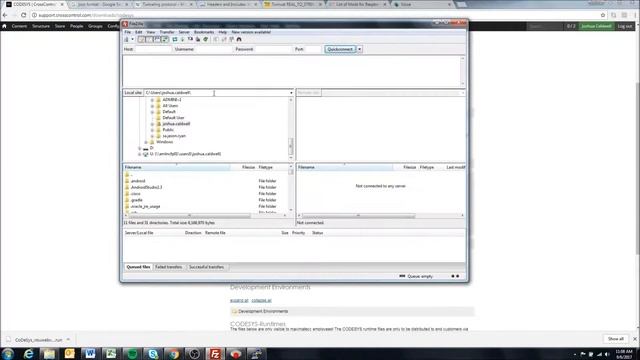Screen dimensions: 640x360
Task: Click Show all downloads button in Chrome
Action: pos(616,339)
